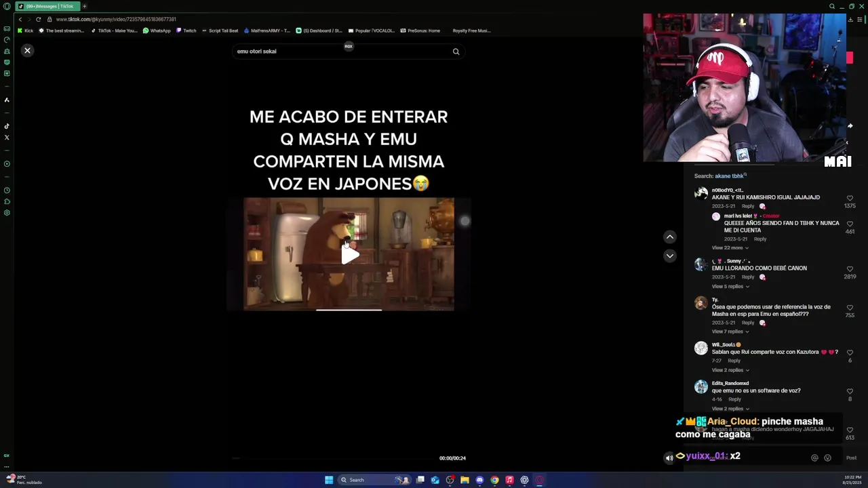Viewport: 868px width, 488px height.
Task: Open the Kick bookmark
Action: click(x=25, y=30)
